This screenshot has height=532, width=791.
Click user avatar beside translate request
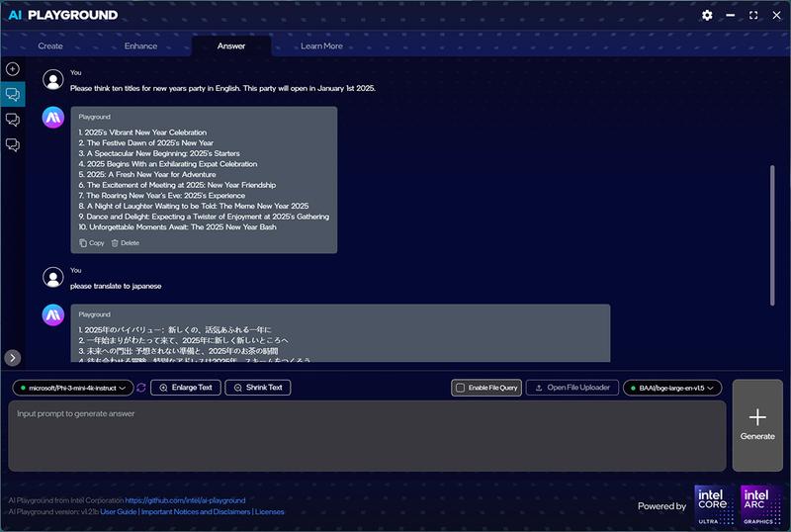[53, 277]
